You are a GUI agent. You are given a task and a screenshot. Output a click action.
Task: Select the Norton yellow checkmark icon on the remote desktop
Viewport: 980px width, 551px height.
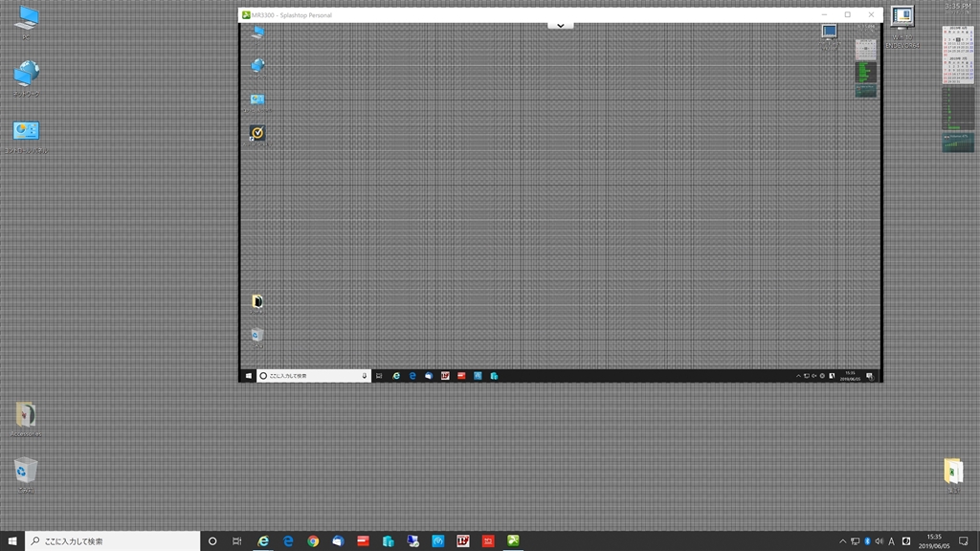point(257,134)
